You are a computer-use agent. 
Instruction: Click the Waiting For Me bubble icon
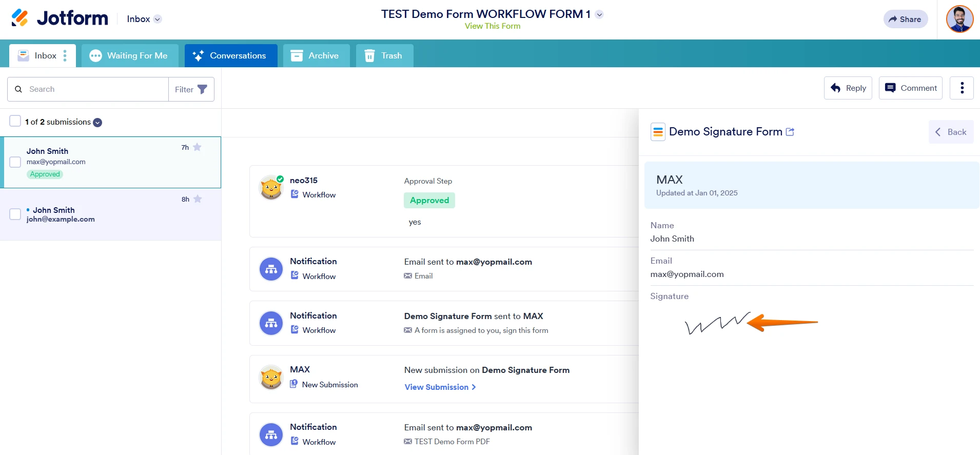pos(95,55)
